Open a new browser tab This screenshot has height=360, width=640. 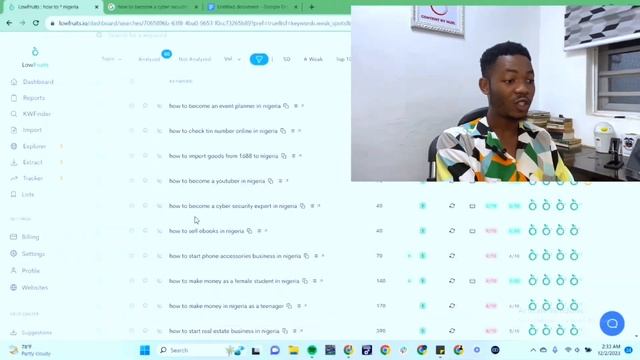click(312, 7)
